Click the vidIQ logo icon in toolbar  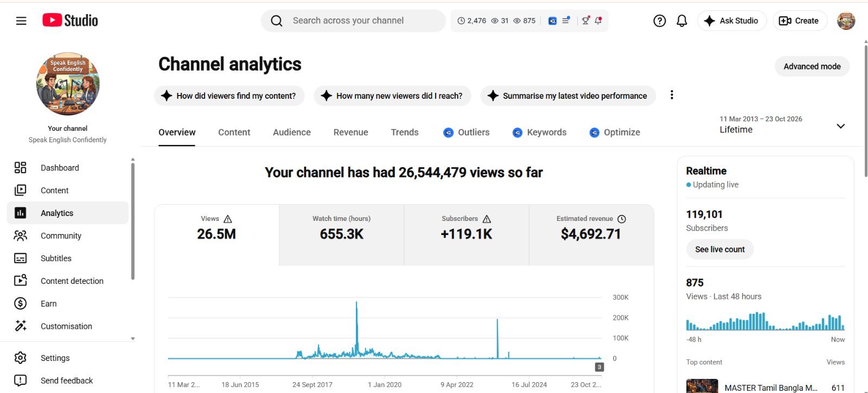(552, 21)
